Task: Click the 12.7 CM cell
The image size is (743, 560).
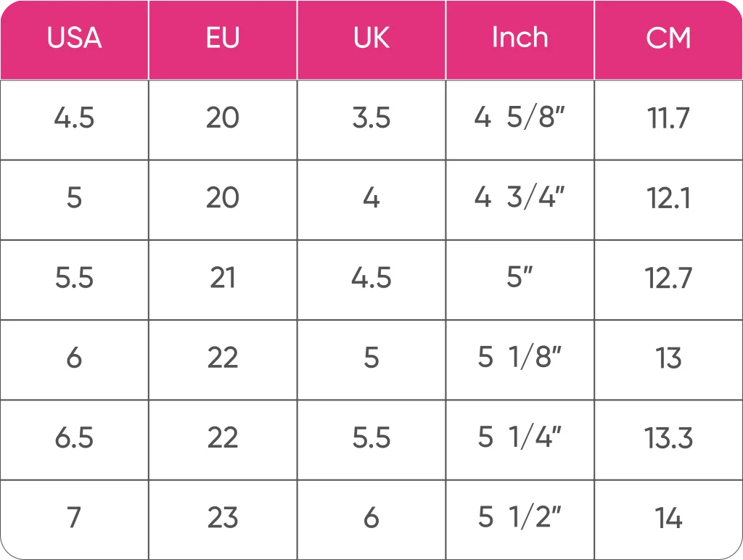Action: point(668,278)
